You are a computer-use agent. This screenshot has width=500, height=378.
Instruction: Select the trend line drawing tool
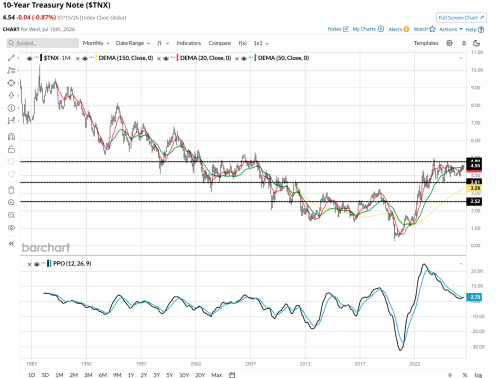(x=11, y=58)
